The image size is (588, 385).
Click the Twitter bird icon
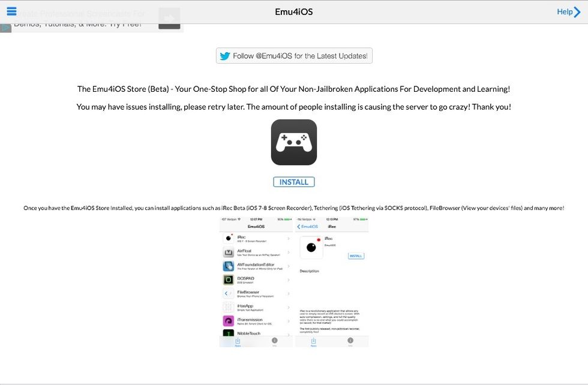click(225, 56)
